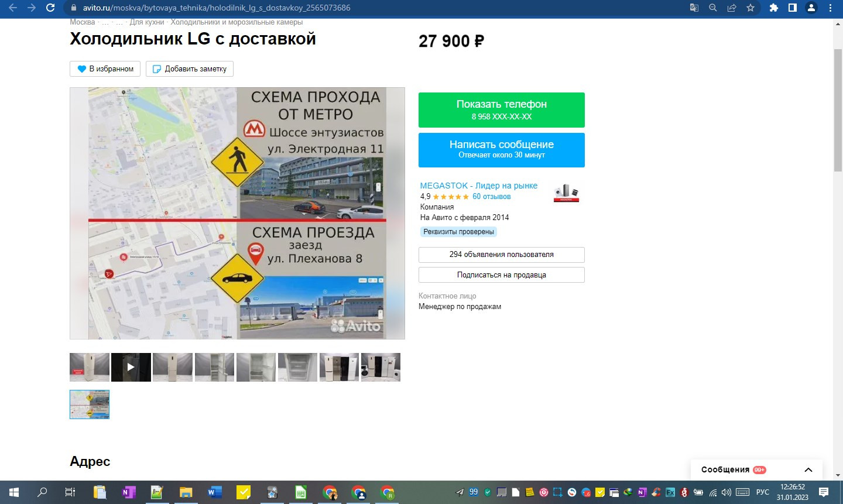Click the green 'Показать телефон' button
843x504 pixels.
pos(501,110)
